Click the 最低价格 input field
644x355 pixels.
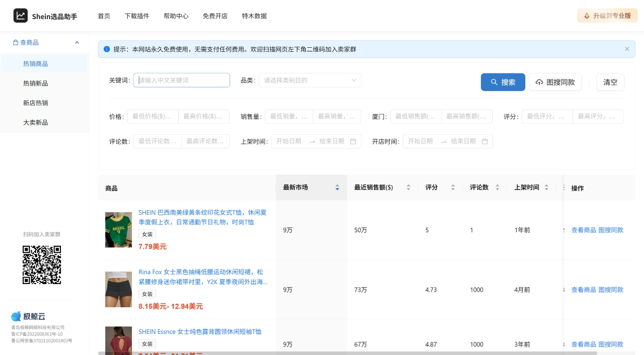pyautogui.click(x=153, y=117)
